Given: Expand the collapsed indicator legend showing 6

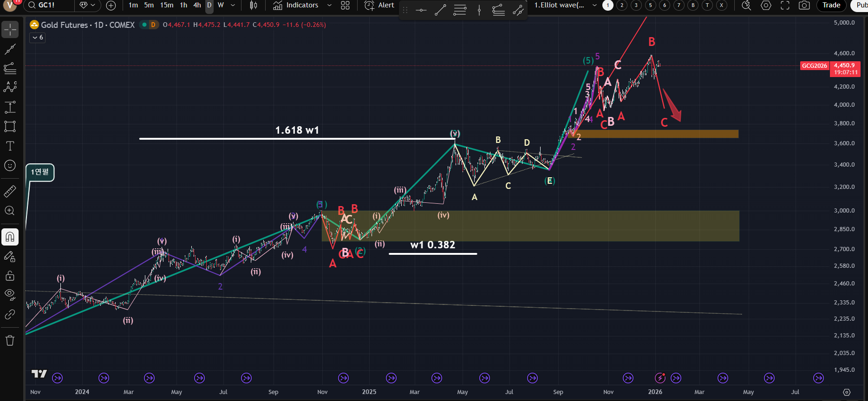Looking at the screenshot, I should 38,38.
